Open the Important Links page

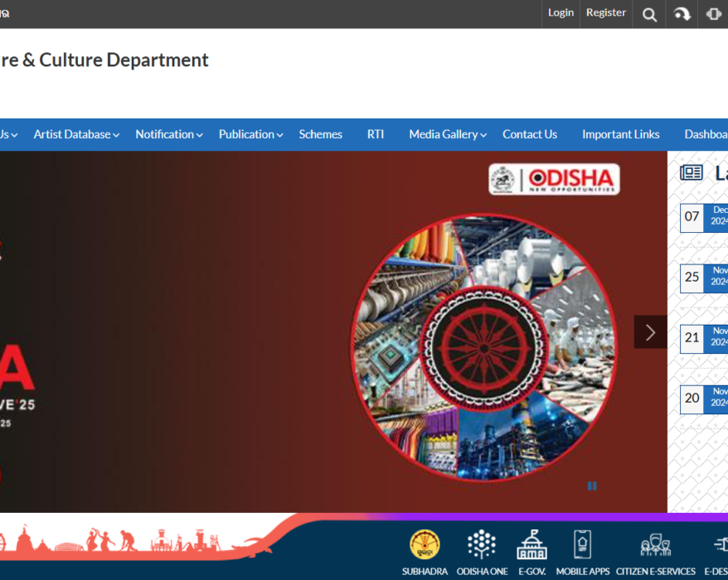click(620, 134)
